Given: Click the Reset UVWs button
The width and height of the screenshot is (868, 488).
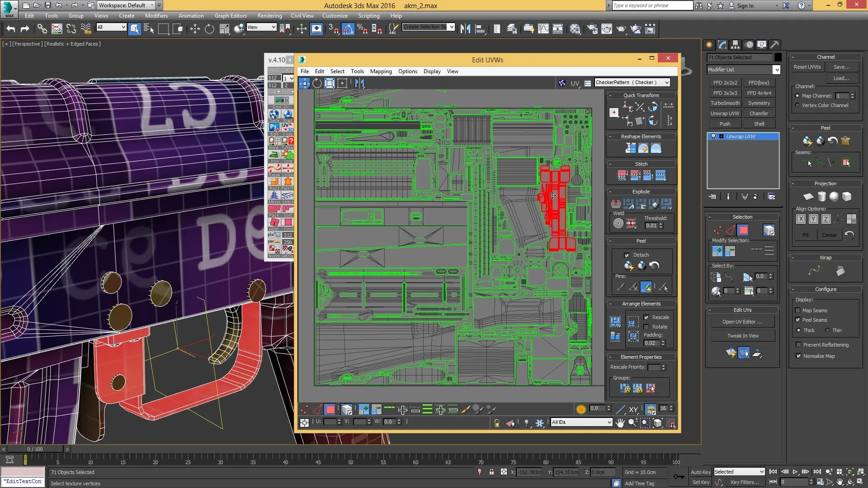Looking at the screenshot, I should coord(807,67).
